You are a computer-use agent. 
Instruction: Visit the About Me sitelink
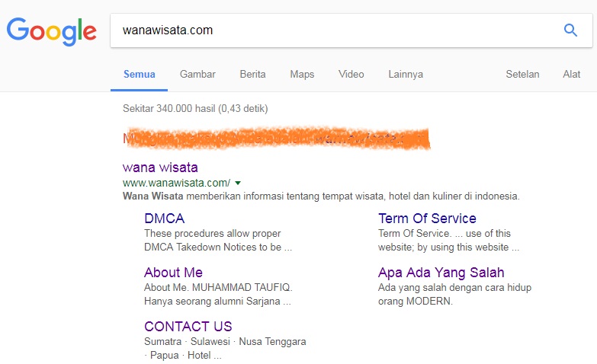pos(173,272)
